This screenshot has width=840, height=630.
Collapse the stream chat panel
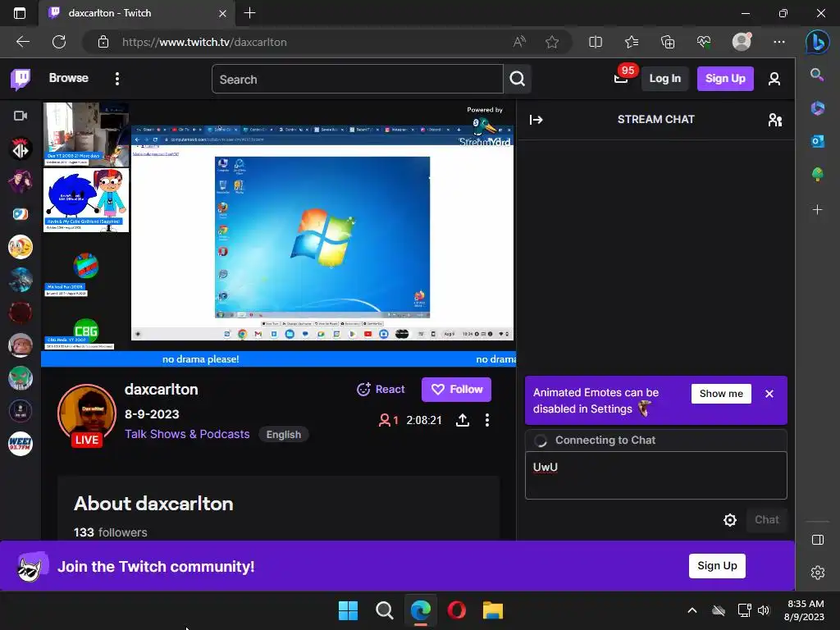[x=536, y=120]
